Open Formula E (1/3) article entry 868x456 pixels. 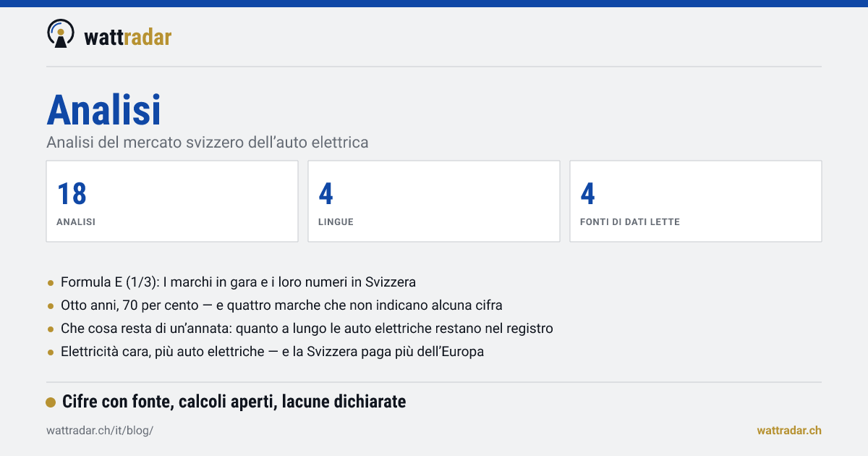tap(238, 282)
